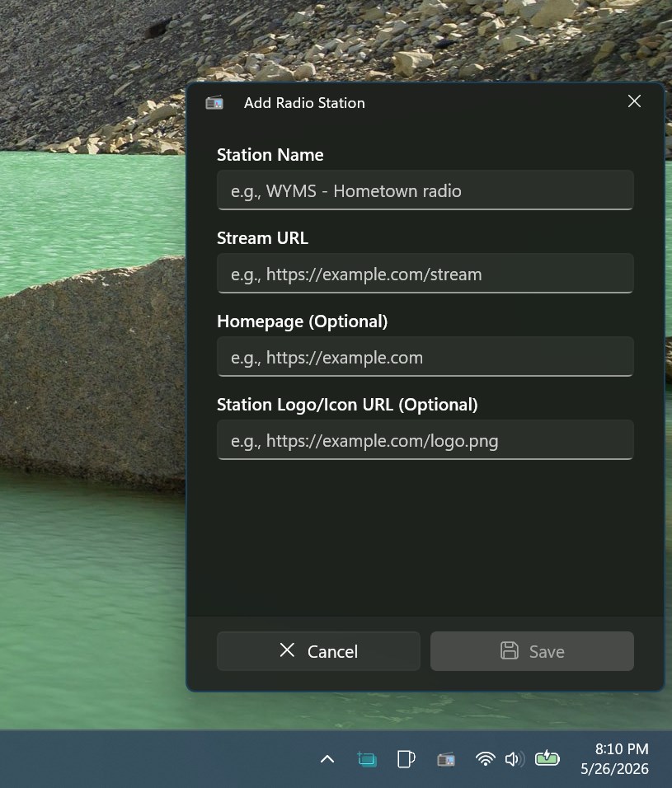Click the "Station Name" label
This screenshot has width=672, height=788.
[270, 155]
